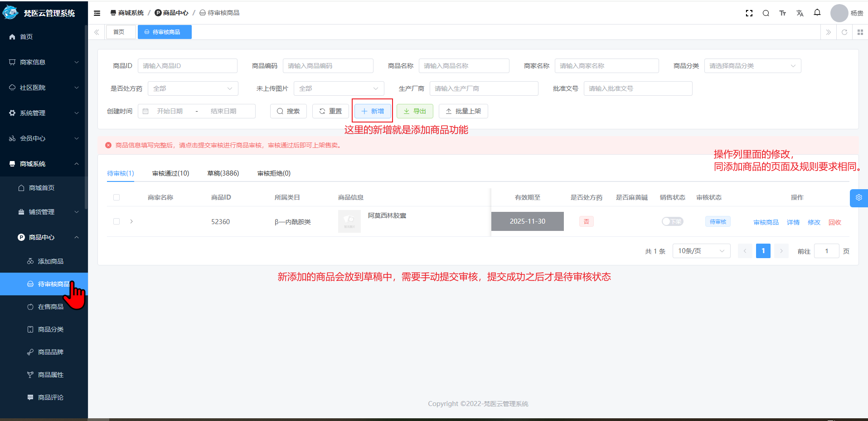This screenshot has height=421, width=868.
Task: Open the 是否处方药 dropdown
Action: [x=193, y=88]
